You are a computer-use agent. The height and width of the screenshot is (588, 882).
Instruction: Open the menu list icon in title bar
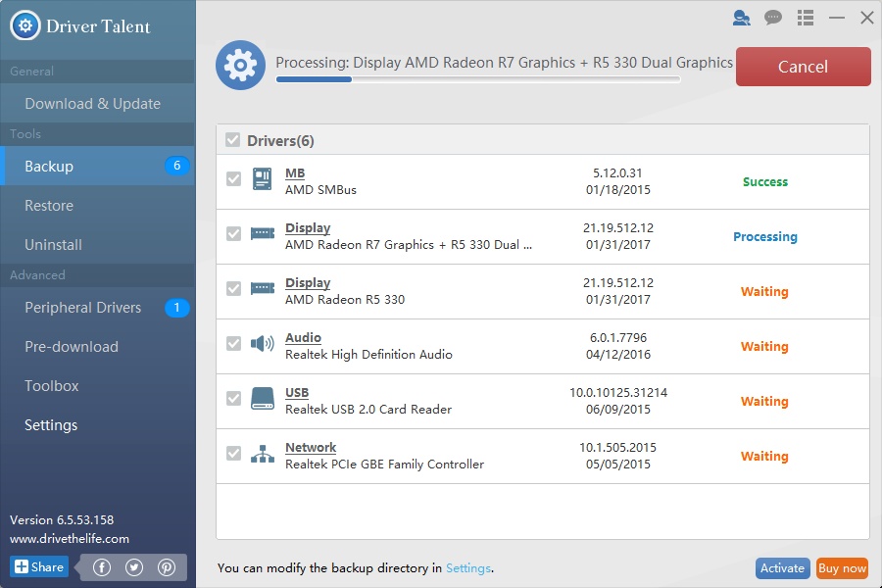806,18
